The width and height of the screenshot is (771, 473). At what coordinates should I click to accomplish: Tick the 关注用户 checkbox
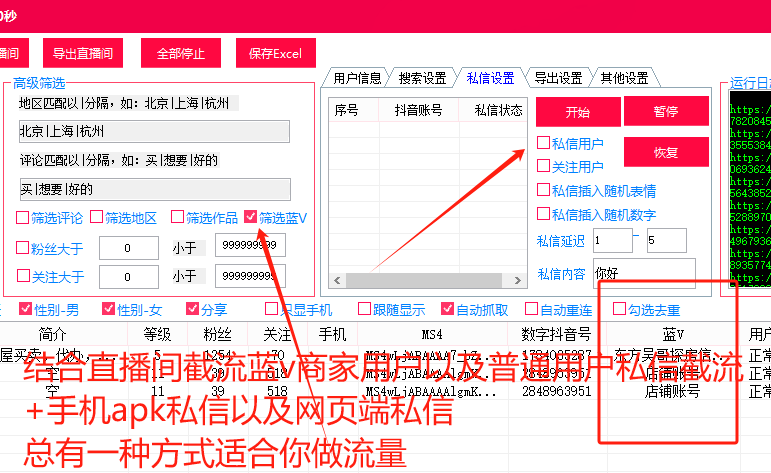(544, 166)
